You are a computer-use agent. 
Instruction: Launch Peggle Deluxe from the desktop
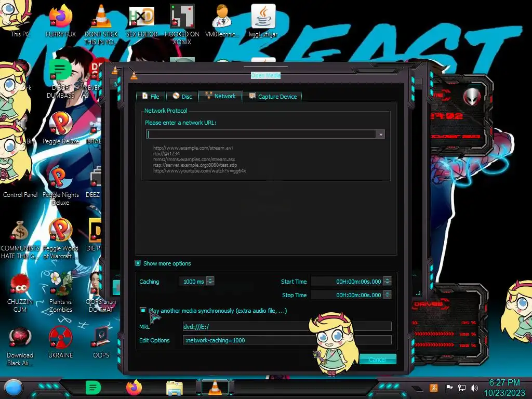[x=60, y=127]
